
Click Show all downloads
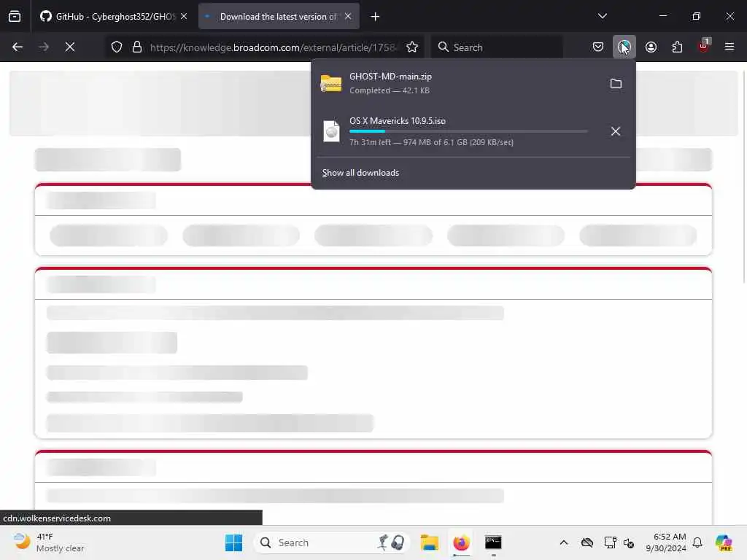[360, 173]
